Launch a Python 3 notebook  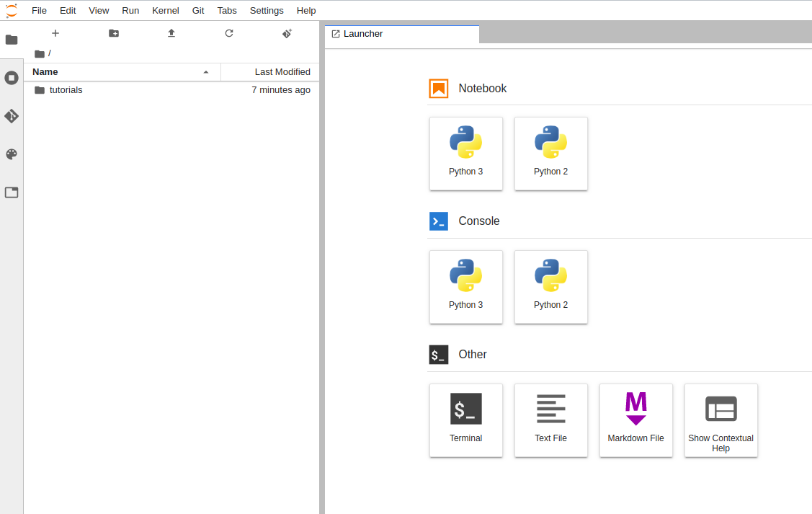[465, 154]
